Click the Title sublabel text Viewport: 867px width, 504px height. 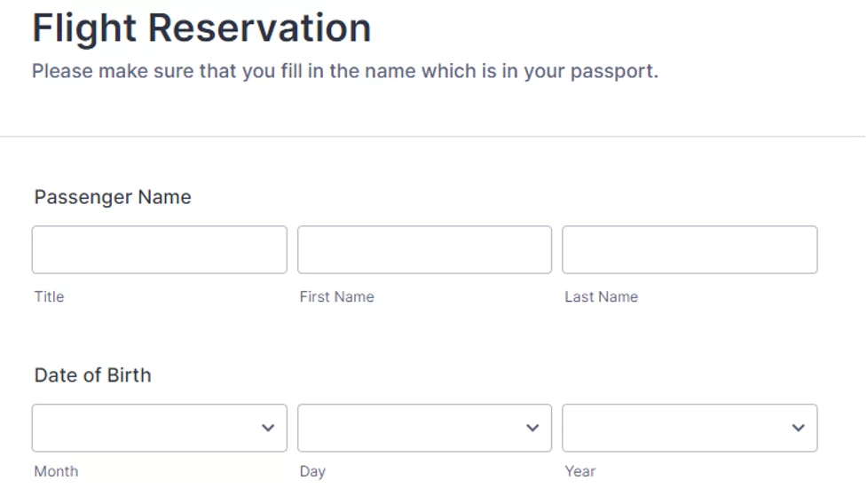point(49,297)
